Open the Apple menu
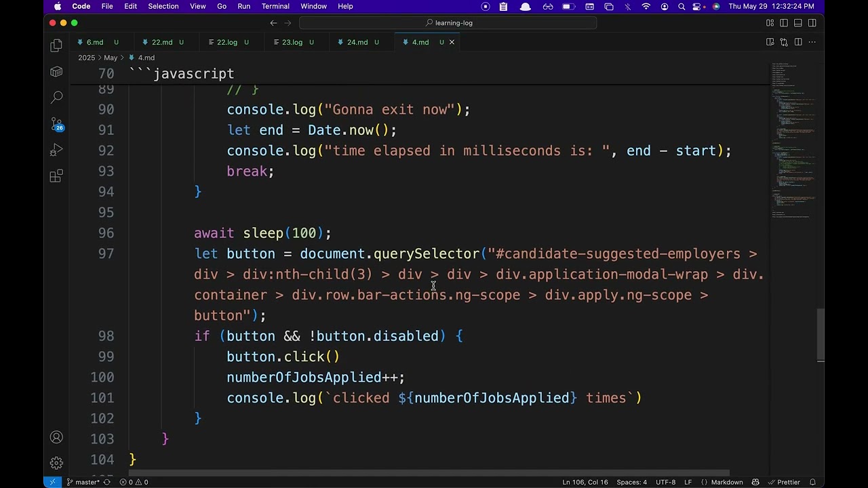Image resolution: width=868 pixels, height=488 pixels. (x=58, y=6)
